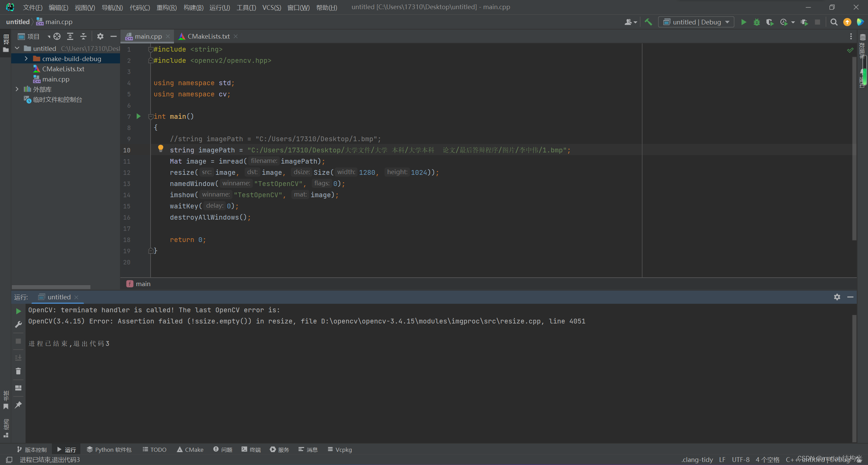Open the Python 软件包 tool window
Image resolution: width=868 pixels, height=465 pixels.
coord(109,449)
